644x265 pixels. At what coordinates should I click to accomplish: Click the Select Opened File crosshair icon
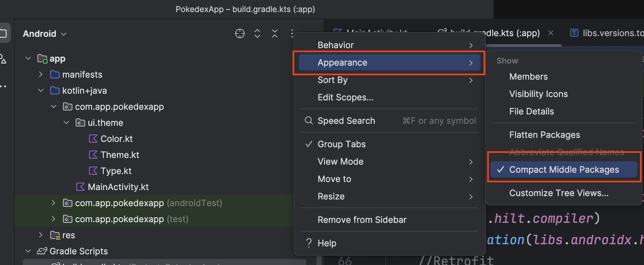click(x=240, y=33)
